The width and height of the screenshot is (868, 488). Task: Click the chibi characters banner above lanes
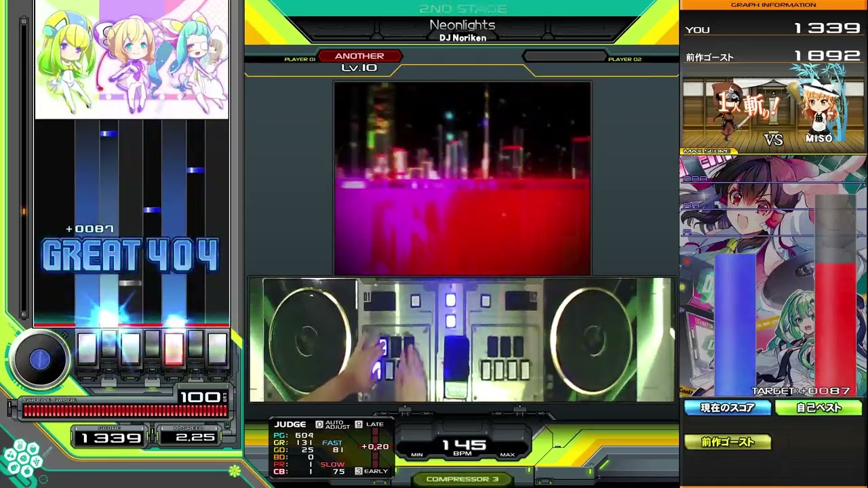[132, 59]
